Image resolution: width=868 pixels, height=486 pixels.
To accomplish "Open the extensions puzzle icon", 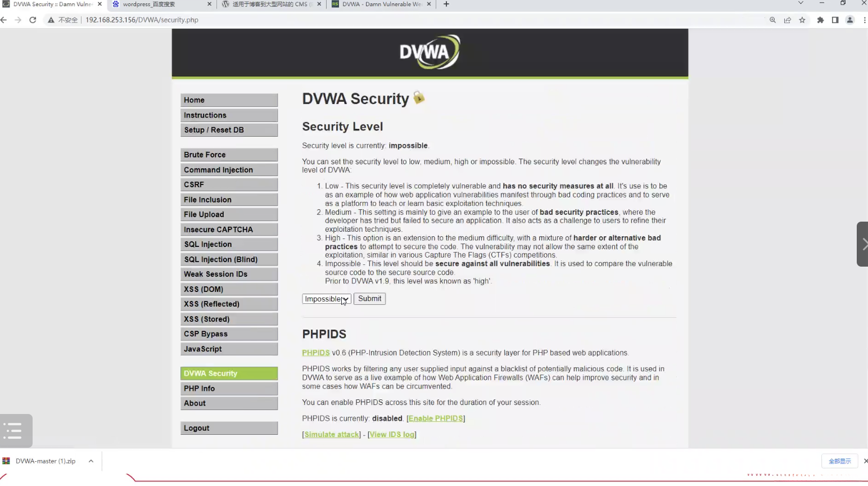I will 820,20.
